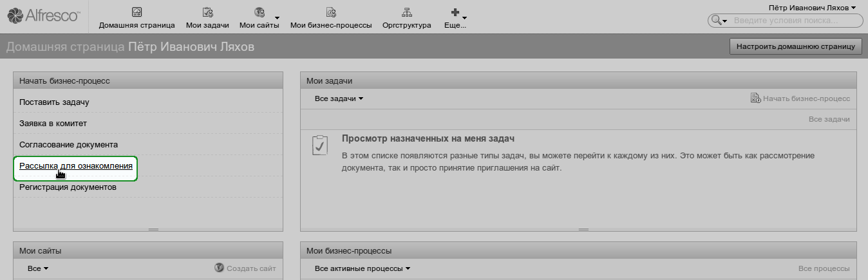Click Начать бизнес-процесс in Мои задачи
The image size is (868, 280).
point(800,98)
